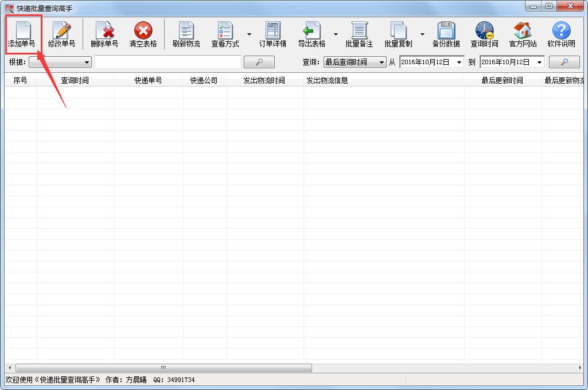Visit 官方网站 official website icon
The image size is (588, 390).
point(523,33)
